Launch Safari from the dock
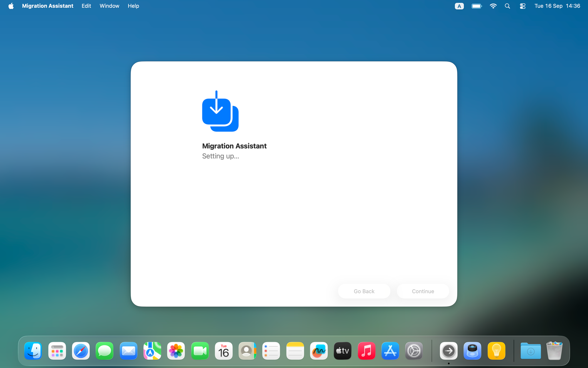The width and height of the screenshot is (588, 368). pyautogui.click(x=81, y=351)
